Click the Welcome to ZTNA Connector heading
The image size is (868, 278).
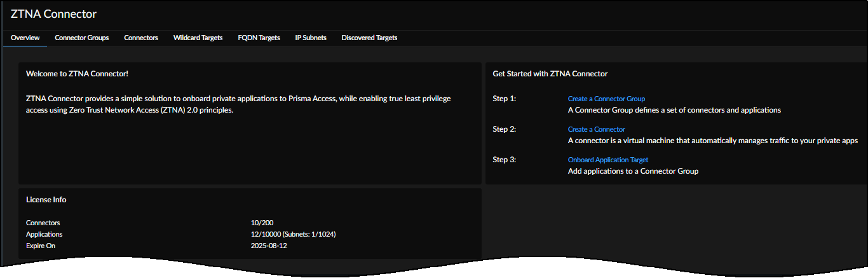77,74
